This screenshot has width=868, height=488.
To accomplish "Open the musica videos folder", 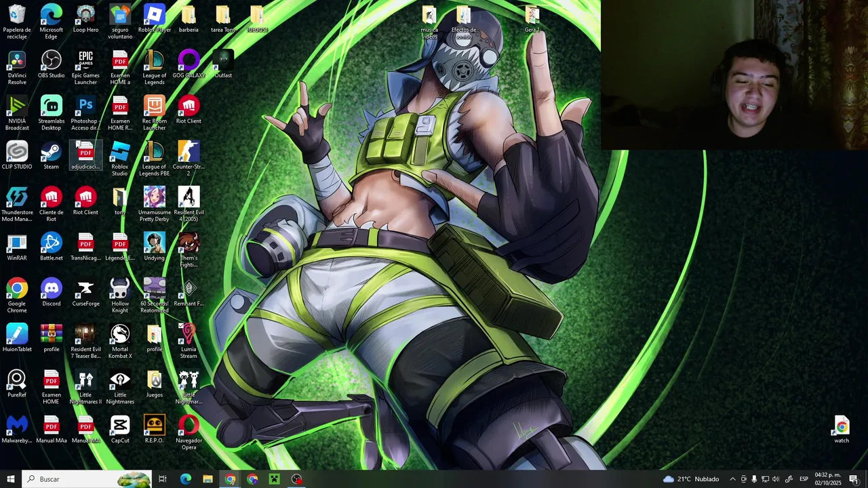I will point(429,22).
